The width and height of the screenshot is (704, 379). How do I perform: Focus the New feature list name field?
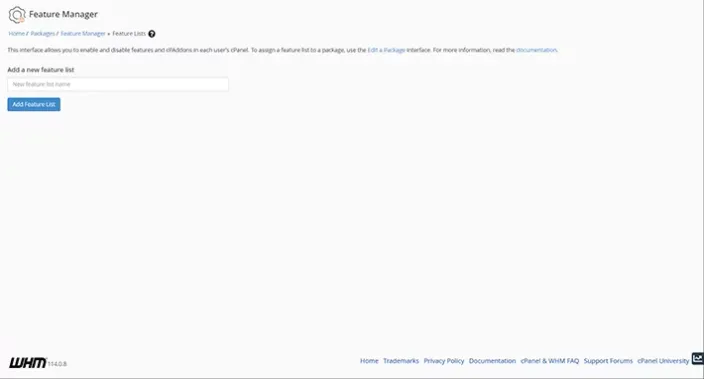point(118,84)
